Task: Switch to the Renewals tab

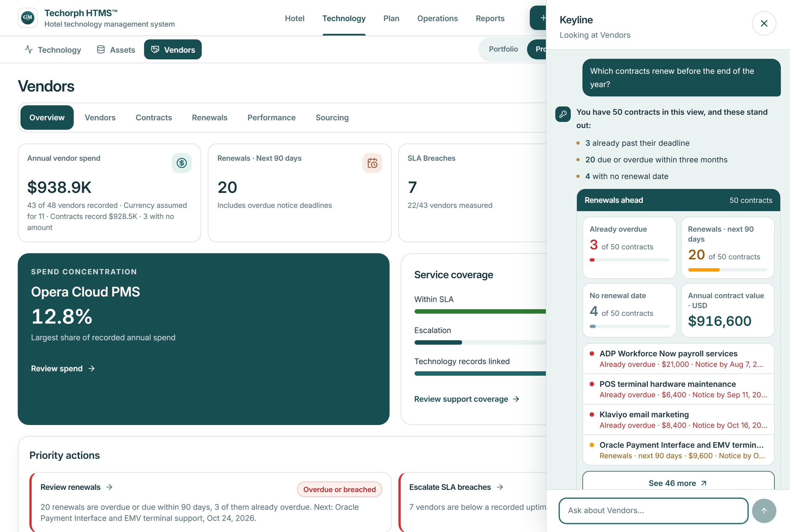Action: point(210,117)
